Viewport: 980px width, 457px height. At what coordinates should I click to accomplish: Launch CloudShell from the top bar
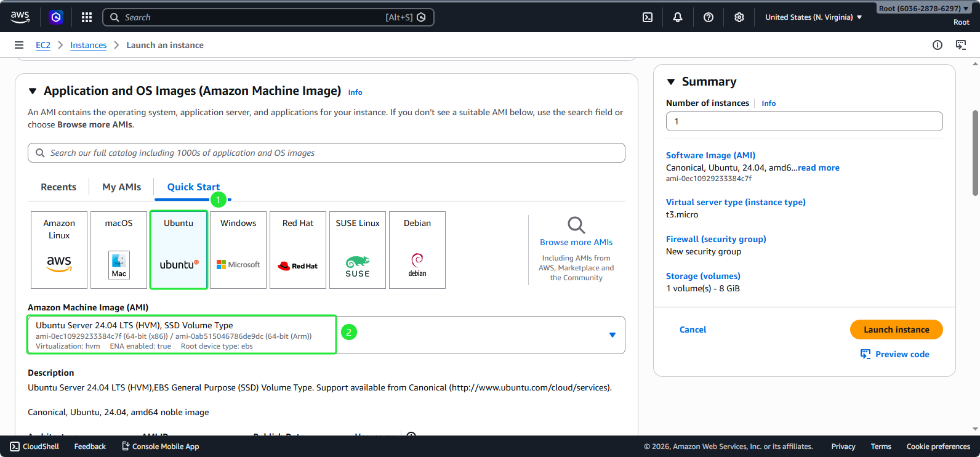(x=648, y=17)
